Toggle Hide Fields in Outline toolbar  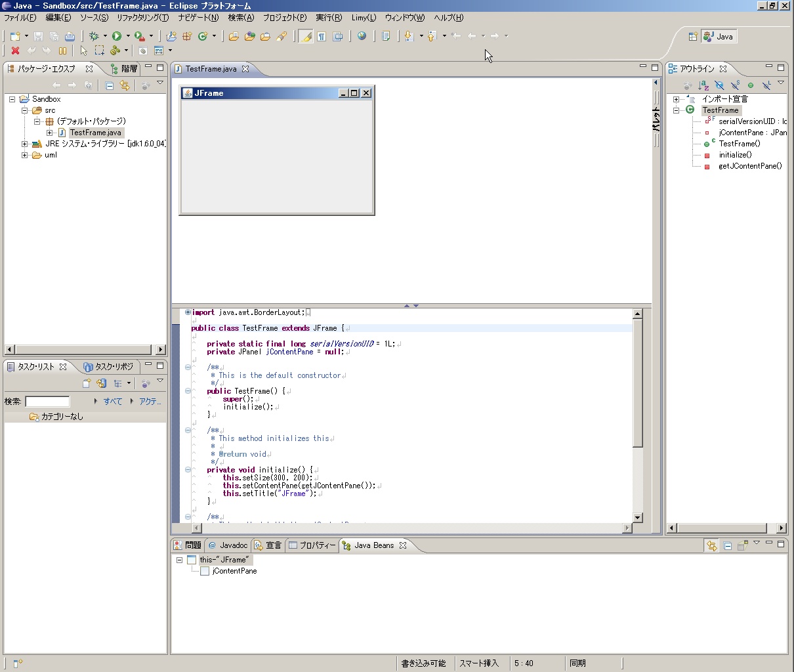coord(719,85)
